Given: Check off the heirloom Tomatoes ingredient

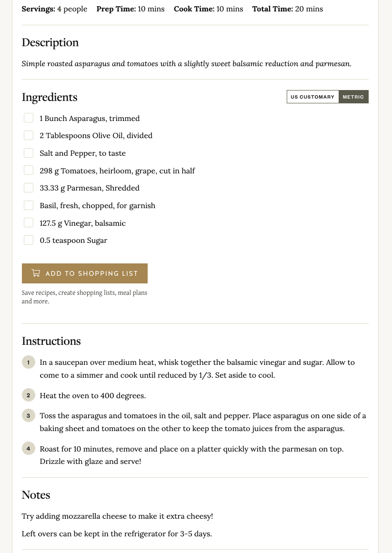Looking at the screenshot, I should pos(29,171).
